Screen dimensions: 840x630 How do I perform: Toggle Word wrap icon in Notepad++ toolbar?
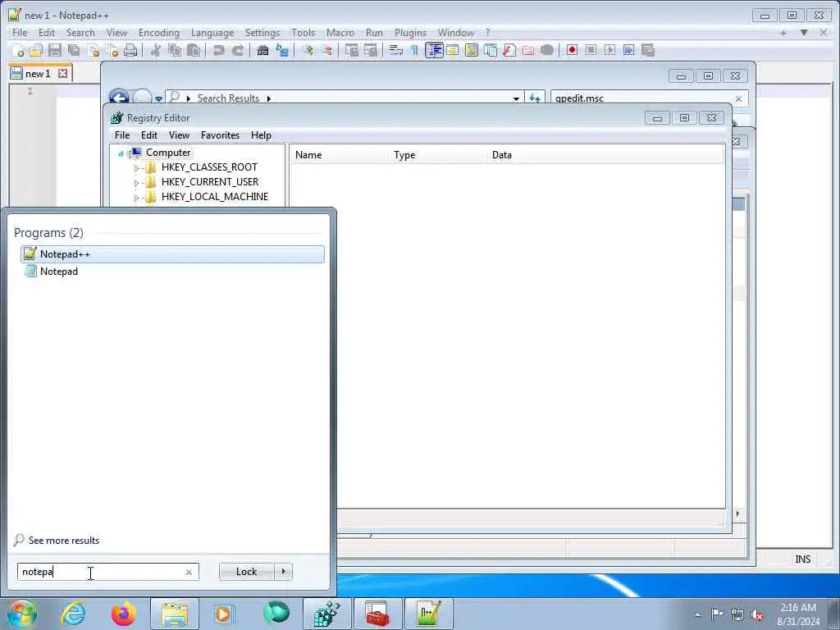coord(396,50)
